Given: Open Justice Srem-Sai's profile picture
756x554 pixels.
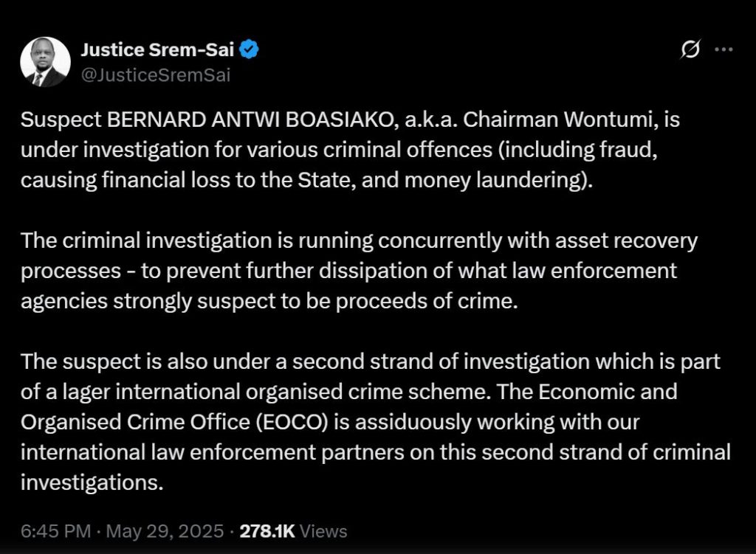Looking at the screenshot, I should (45, 62).
